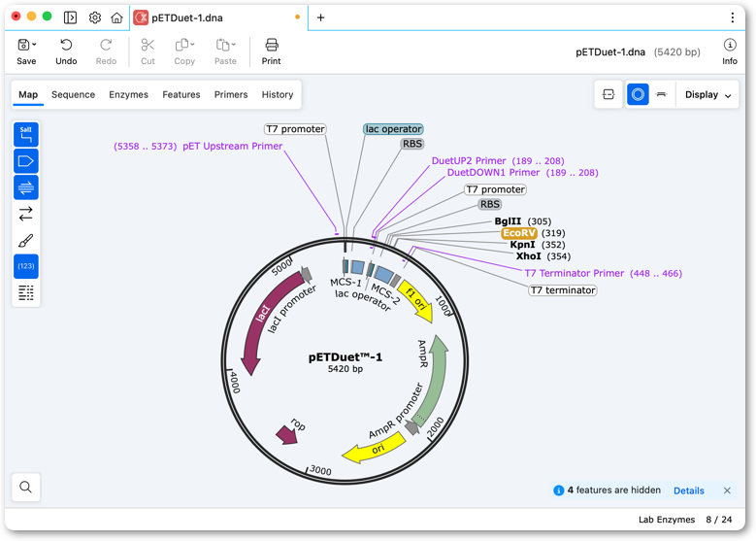Switch to the Enzymes tab
Image resolution: width=756 pixels, height=541 pixels.
tap(129, 94)
